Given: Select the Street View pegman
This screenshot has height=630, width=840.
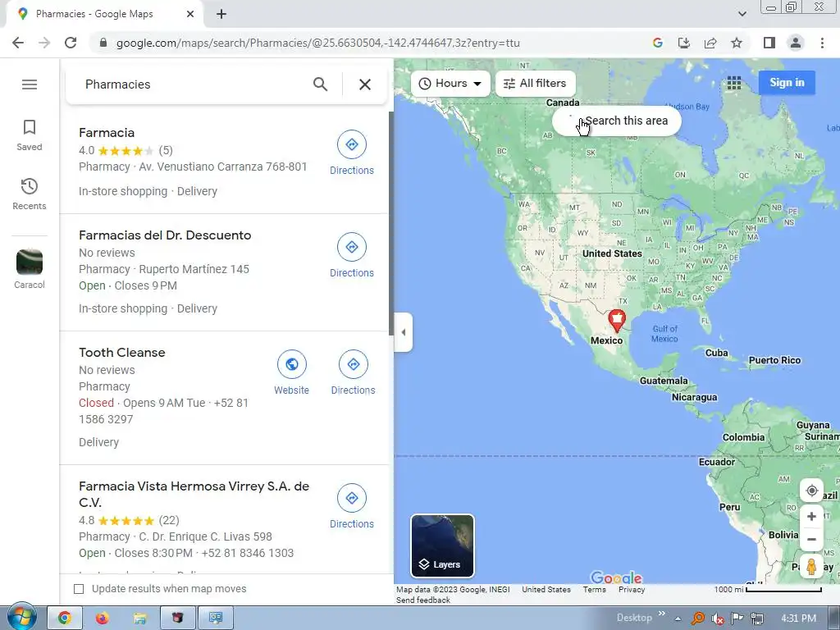Looking at the screenshot, I should click(x=811, y=567).
